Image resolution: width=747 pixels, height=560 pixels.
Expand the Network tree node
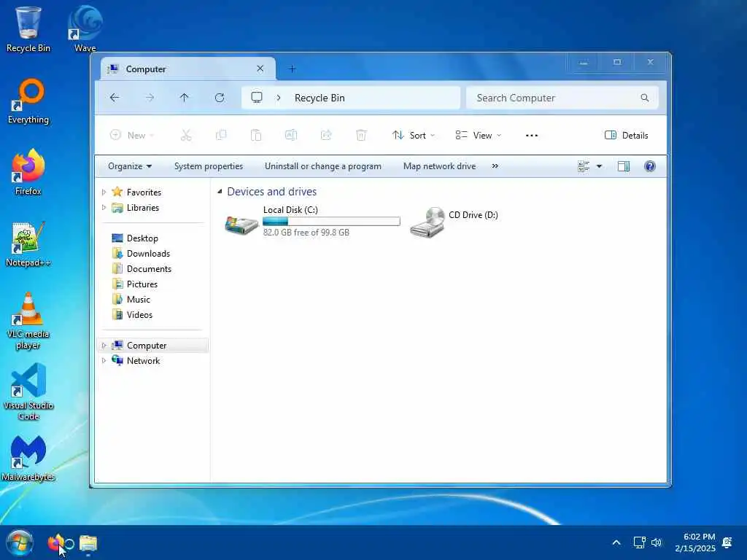tap(104, 360)
